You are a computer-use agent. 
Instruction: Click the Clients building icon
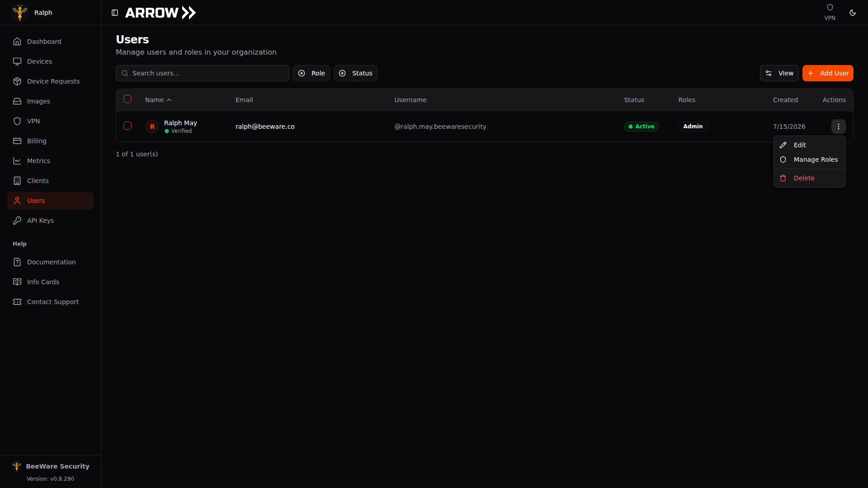point(17,181)
